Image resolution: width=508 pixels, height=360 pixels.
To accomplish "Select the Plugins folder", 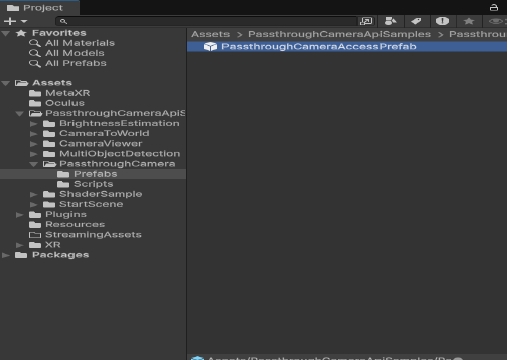I will [66, 214].
